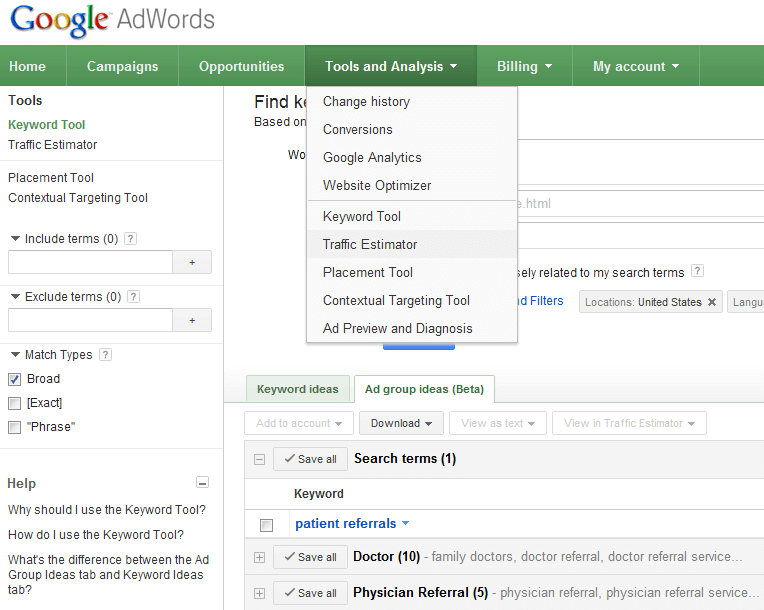The image size is (764, 610).
Task: Collapse the Exclude terms section
Action: [16, 297]
